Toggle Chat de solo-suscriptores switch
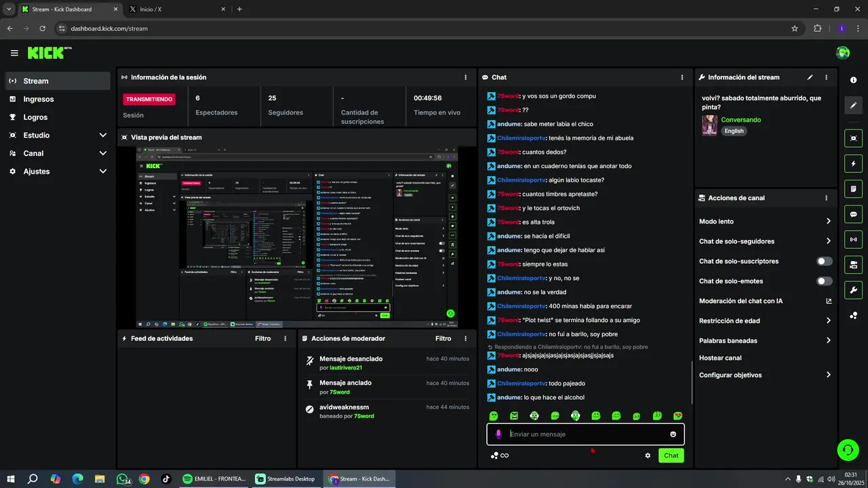The width and height of the screenshot is (868, 488). click(x=825, y=261)
